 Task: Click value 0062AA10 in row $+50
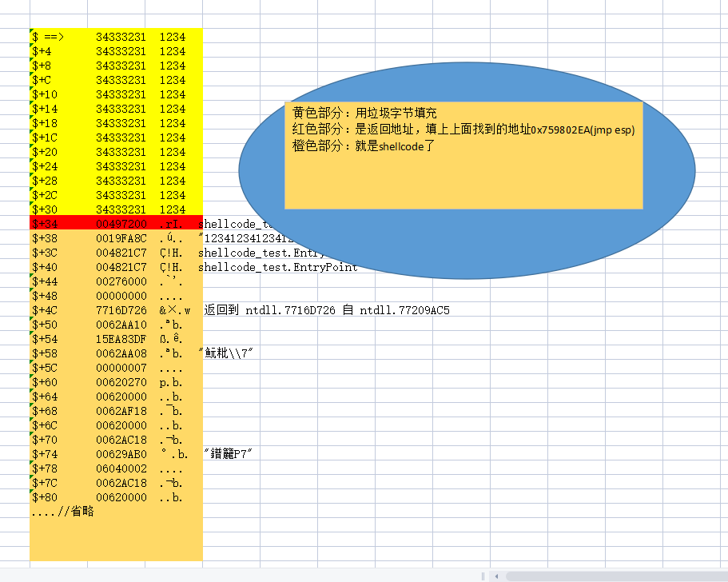pos(121,325)
